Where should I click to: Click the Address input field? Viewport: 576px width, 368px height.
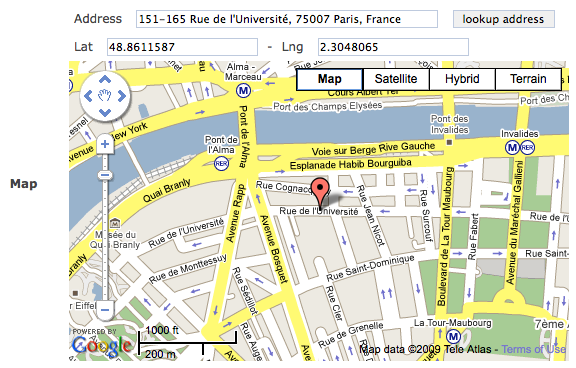287,19
